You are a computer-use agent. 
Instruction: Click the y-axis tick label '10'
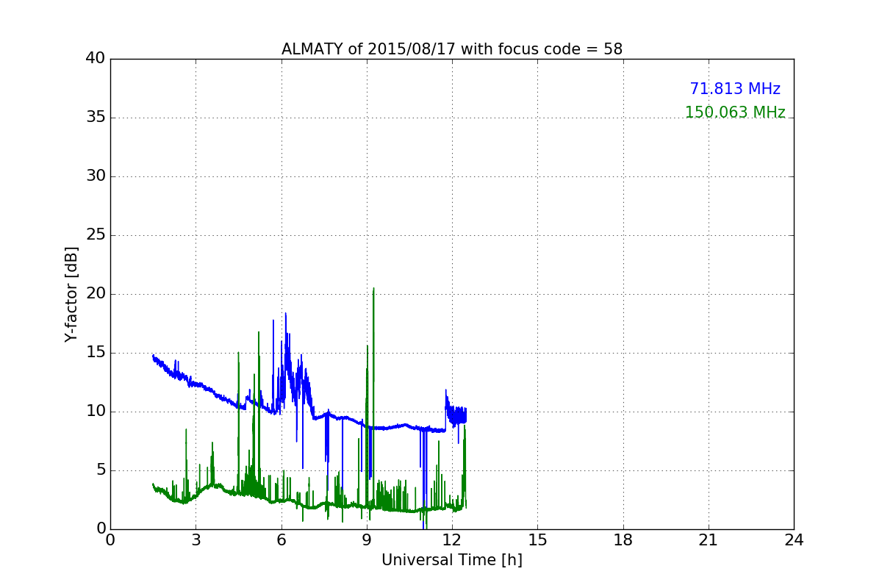pyautogui.click(x=96, y=412)
